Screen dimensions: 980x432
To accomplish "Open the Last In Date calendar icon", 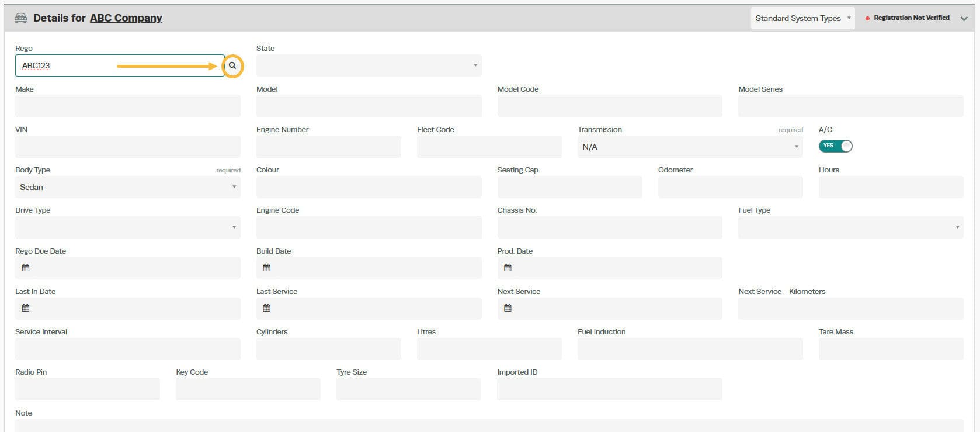I will click(x=26, y=308).
